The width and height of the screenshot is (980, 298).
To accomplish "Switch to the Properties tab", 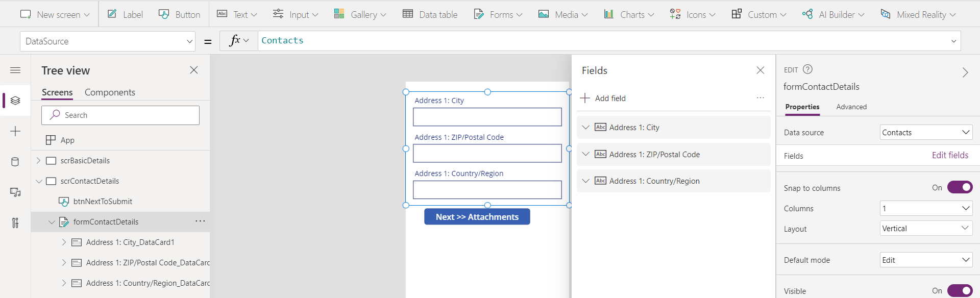I will 802,107.
